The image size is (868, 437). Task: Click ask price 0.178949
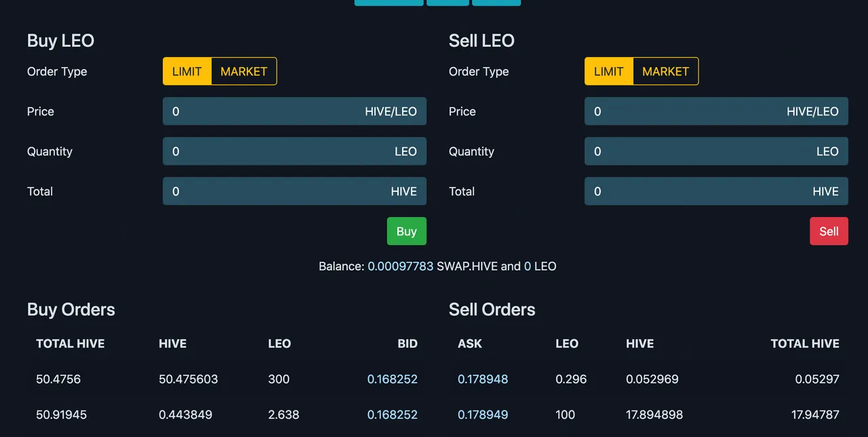click(x=483, y=415)
